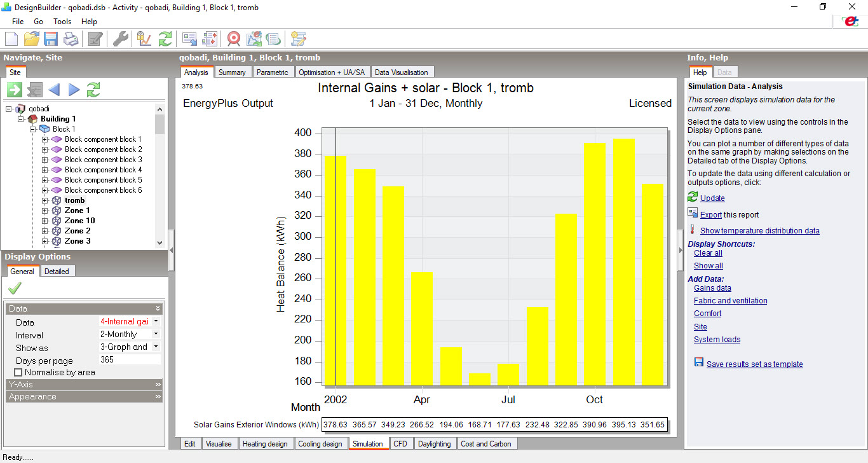Expand the Zone 1 tree node

click(45, 211)
